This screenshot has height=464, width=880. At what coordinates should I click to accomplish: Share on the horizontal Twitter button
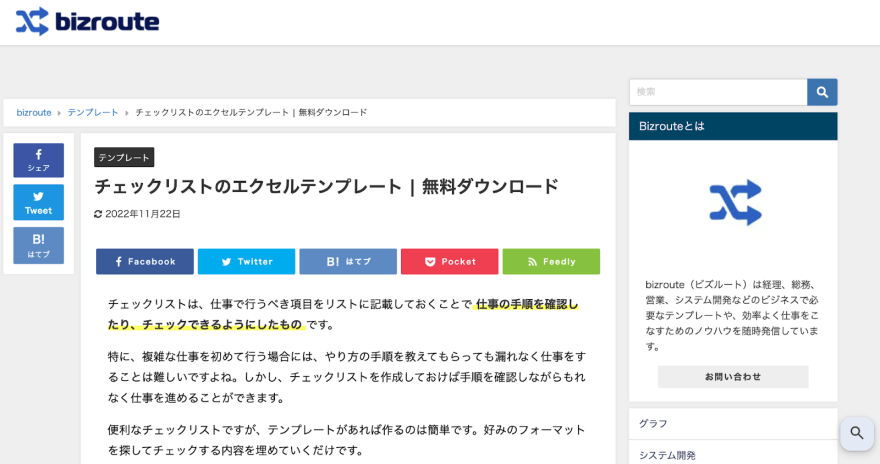tap(246, 261)
